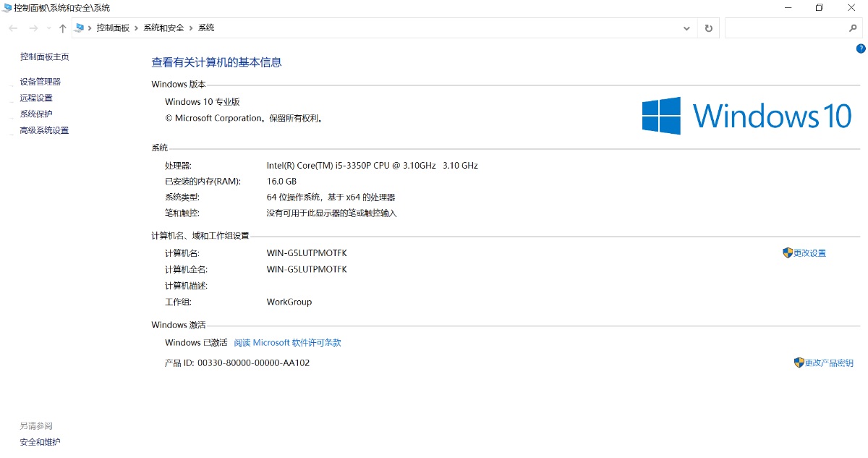Open 安全和维护 under 另请参阅
Image resolution: width=868 pixels, height=458 pixels.
(x=41, y=441)
